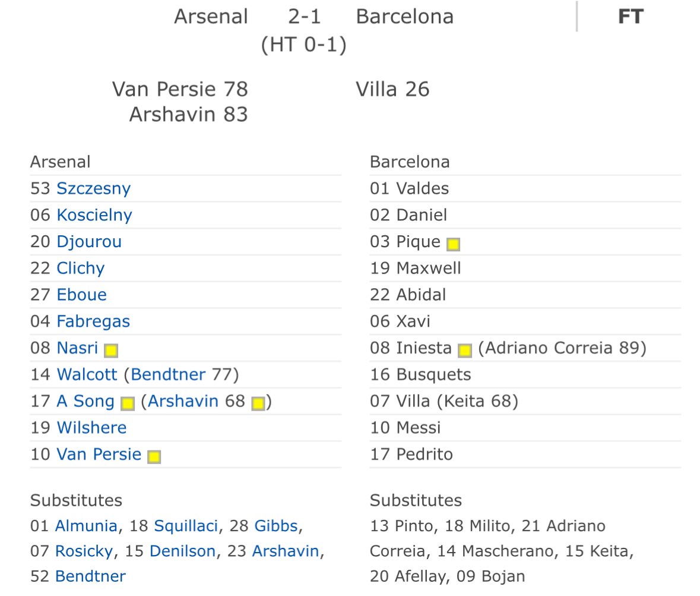This screenshot has width=700, height=596.
Task: Click the yellow card icon beside Pique
Action: pyautogui.click(x=453, y=244)
